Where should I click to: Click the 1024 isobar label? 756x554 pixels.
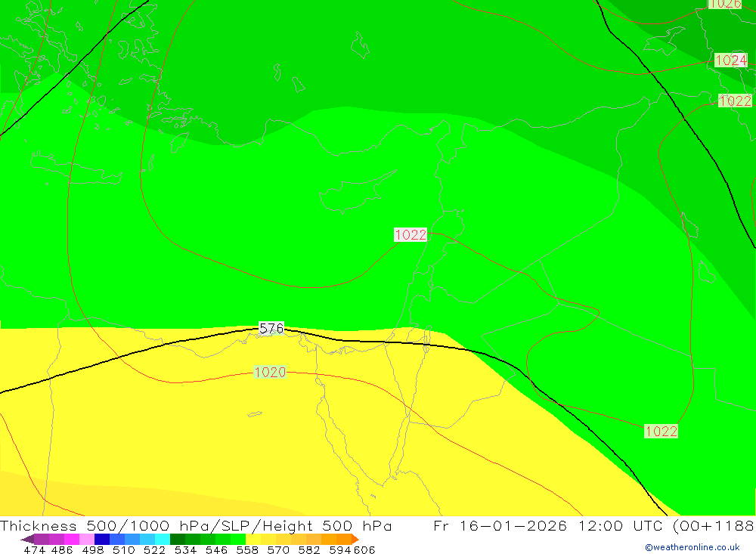[x=730, y=60]
